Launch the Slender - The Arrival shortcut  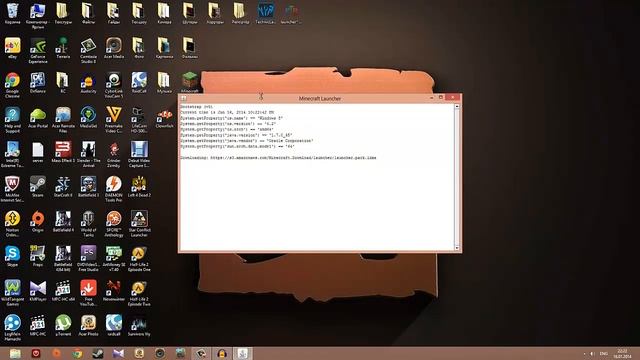pyautogui.click(x=88, y=155)
